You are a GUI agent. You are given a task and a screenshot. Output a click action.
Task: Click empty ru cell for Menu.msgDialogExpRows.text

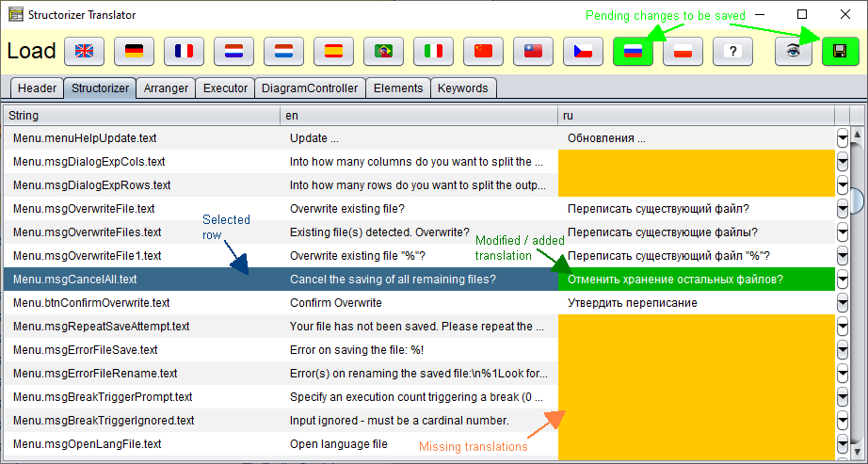(x=697, y=185)
